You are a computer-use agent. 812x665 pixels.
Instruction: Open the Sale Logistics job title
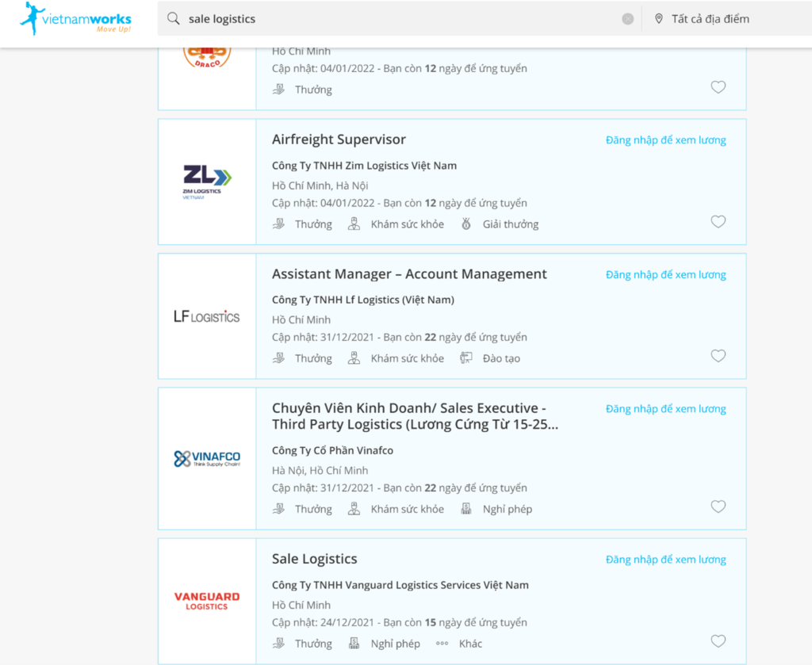coord(314,559)
